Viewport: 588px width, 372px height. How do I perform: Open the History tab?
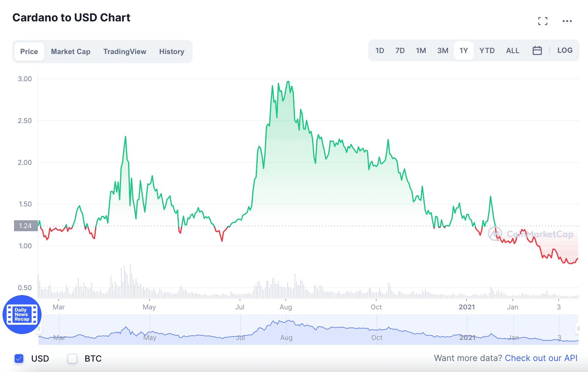coord(172,52)
